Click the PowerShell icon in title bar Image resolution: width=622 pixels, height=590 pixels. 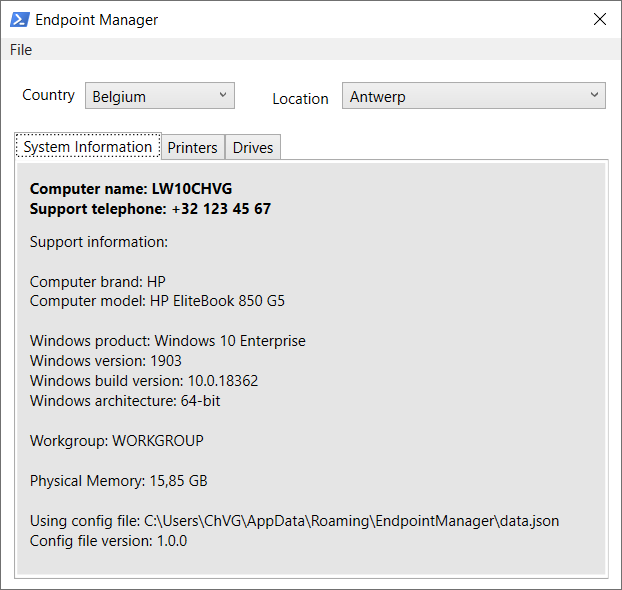[x=19, y=19]
